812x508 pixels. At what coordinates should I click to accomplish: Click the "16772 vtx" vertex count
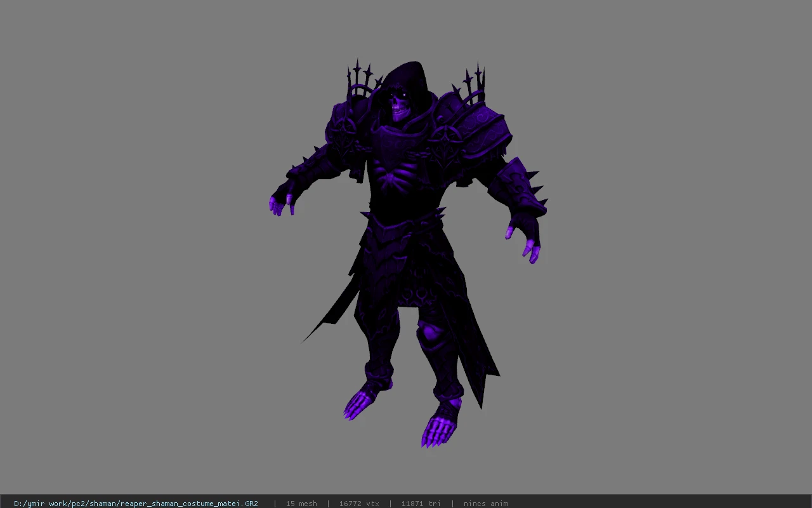pyautogui.click(x=359, y=504)
